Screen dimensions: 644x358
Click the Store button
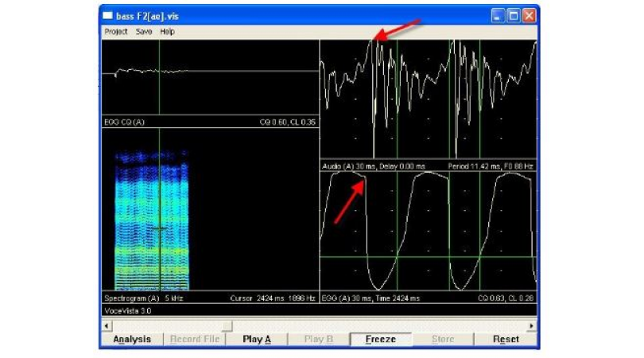tap(442, 340)
